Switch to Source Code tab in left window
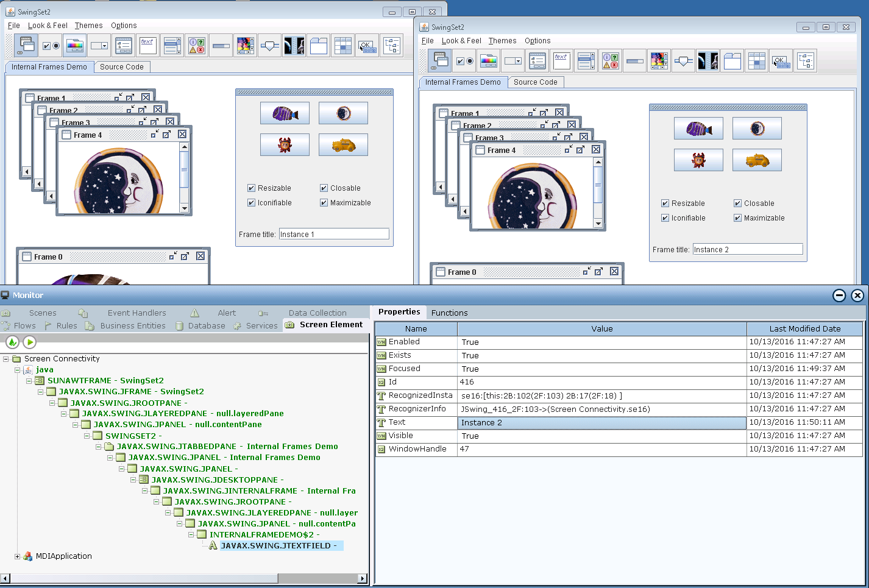The width and height of the screenshot is (869, 588). [x=121, y=67]
